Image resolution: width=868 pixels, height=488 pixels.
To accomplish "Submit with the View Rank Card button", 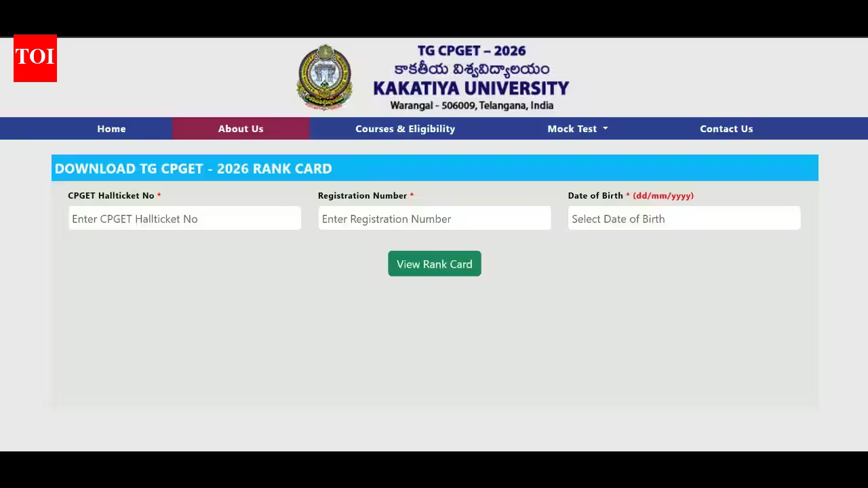I will coord(435,264).
